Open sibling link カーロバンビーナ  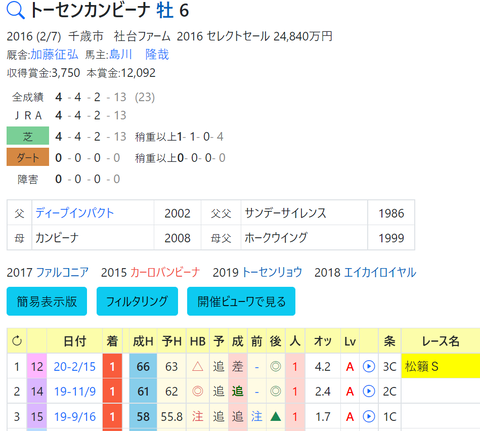(x=165, y=272)
